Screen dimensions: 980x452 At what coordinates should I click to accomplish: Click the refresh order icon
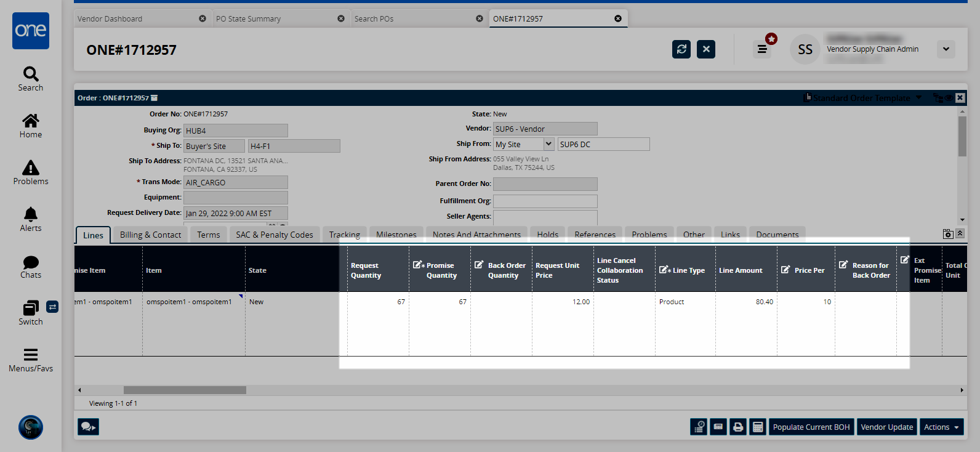(x=681, y=49)
